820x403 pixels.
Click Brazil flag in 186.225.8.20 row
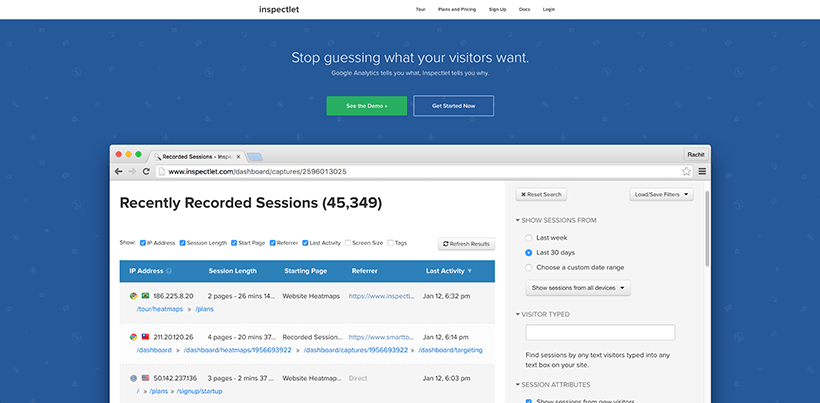tap(145, 296)
